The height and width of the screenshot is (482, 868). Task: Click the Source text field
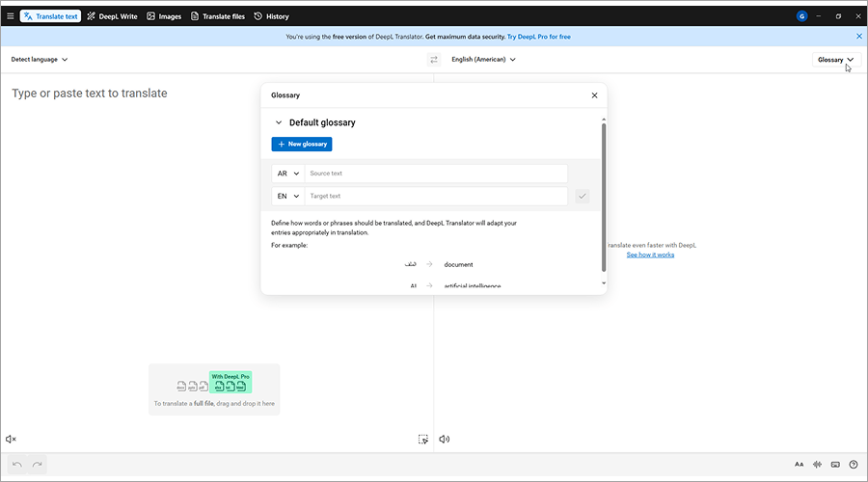436,174
